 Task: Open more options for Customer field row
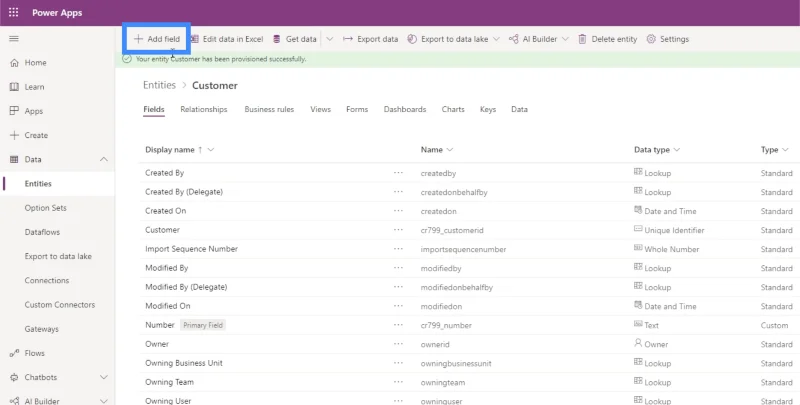tap(398, 230)
